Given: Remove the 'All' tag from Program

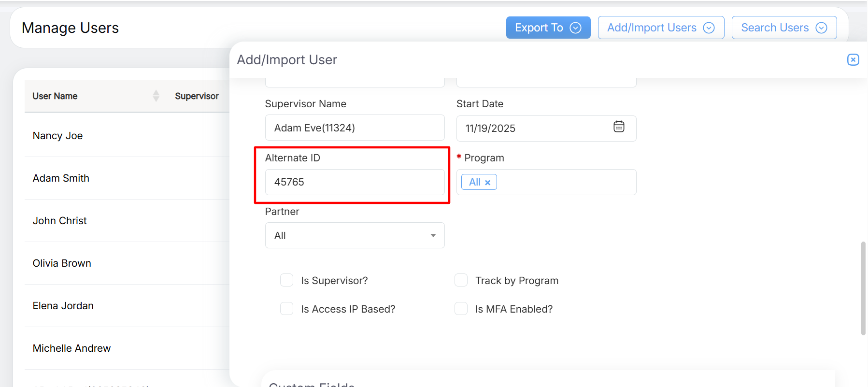Looking at the screenshot, I should [x=487, y=183].
